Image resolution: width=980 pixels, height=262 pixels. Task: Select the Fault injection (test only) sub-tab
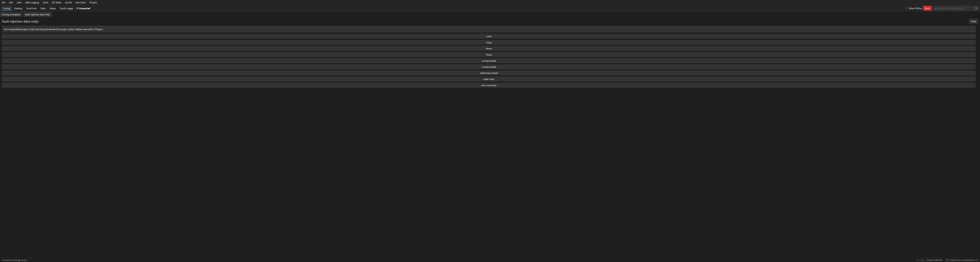click(37, 15)
